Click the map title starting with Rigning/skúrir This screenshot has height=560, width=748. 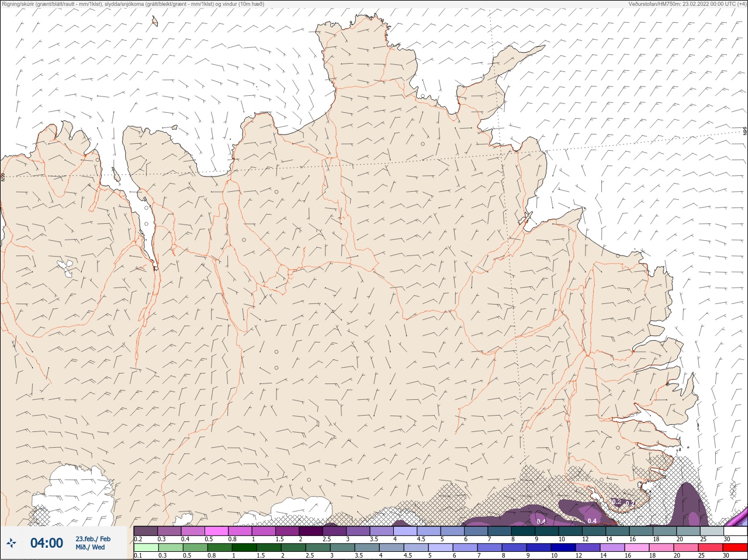click(x=133, y=4)
